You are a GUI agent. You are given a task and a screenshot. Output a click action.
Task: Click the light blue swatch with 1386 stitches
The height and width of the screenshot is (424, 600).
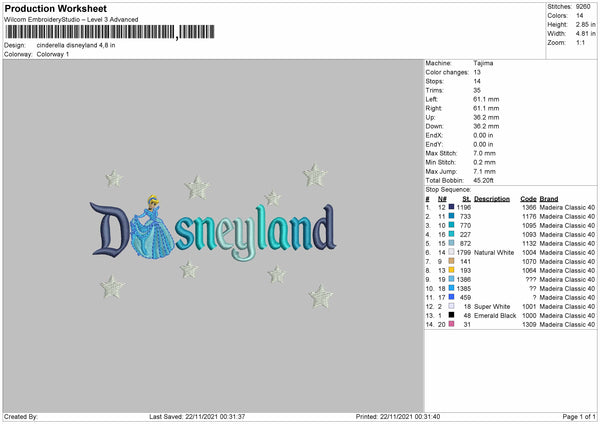pos(452,279)
